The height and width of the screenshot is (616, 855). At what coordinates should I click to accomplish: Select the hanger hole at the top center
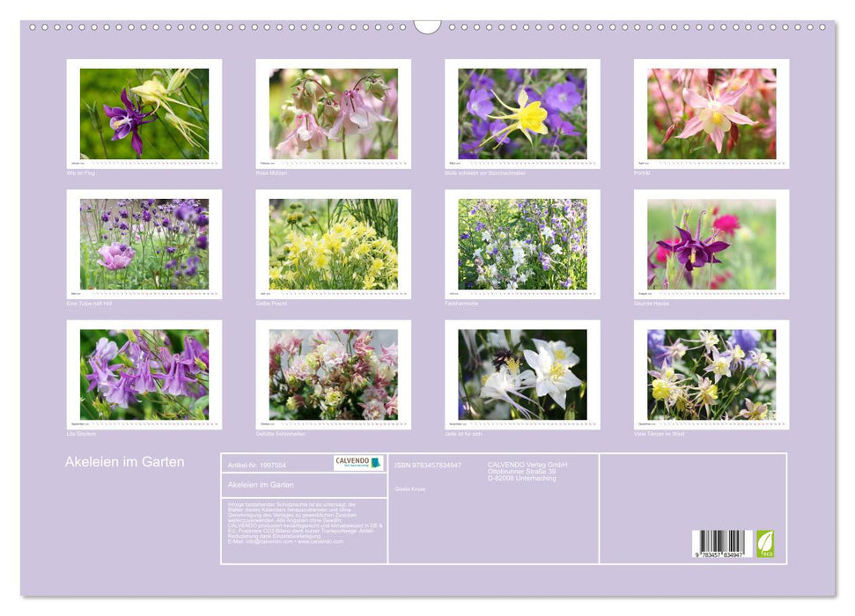427,26
